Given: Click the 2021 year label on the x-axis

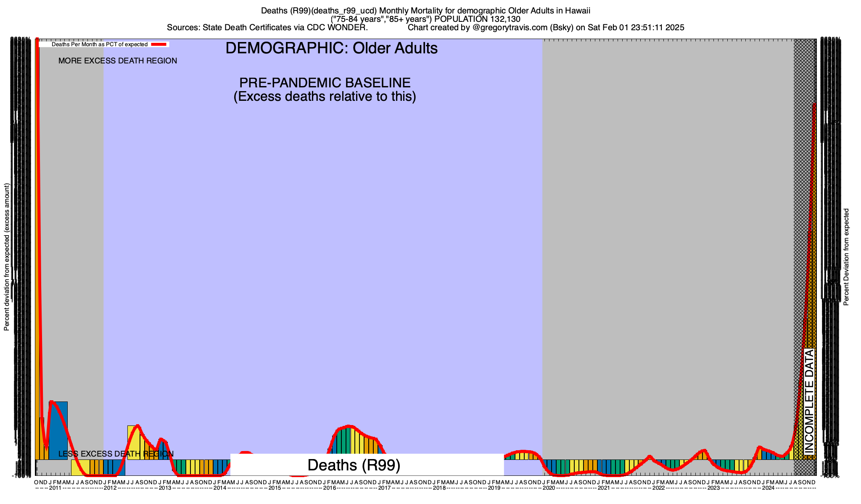Looking at the screenshot, I should click(604, 488).
